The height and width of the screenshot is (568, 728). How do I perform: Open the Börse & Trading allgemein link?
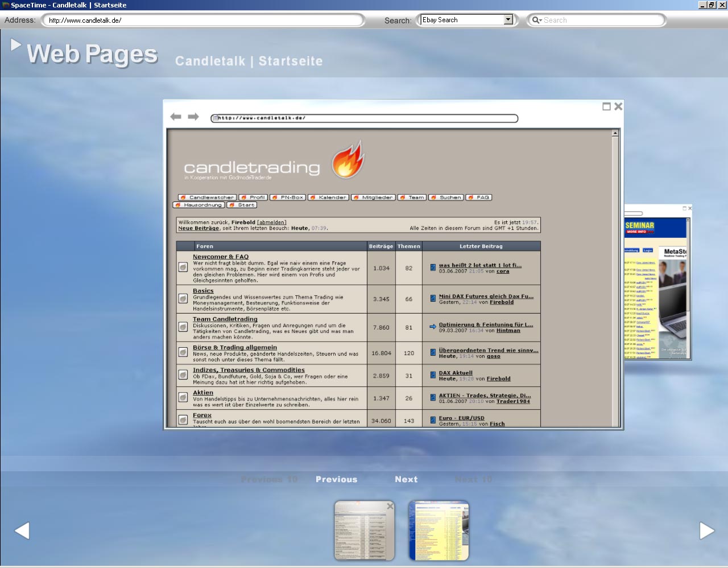coord(234,347)
